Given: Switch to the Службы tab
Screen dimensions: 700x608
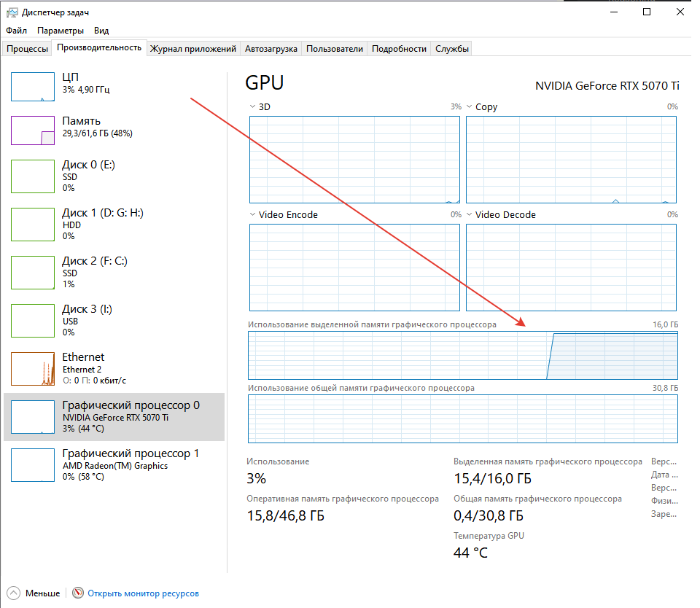Looking at the screenshot, I should [x=452, y=49].
